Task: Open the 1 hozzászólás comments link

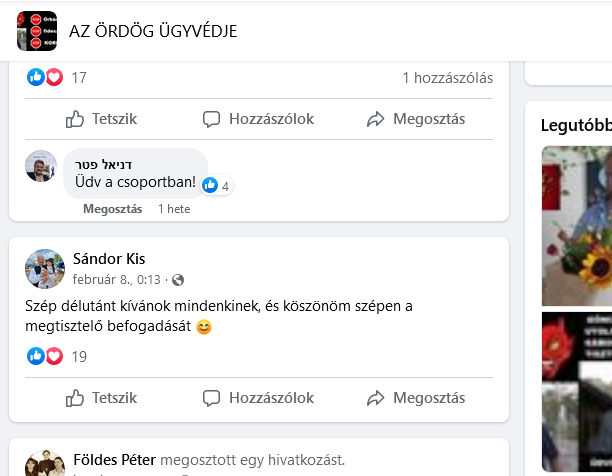Action: coord(447,78)
